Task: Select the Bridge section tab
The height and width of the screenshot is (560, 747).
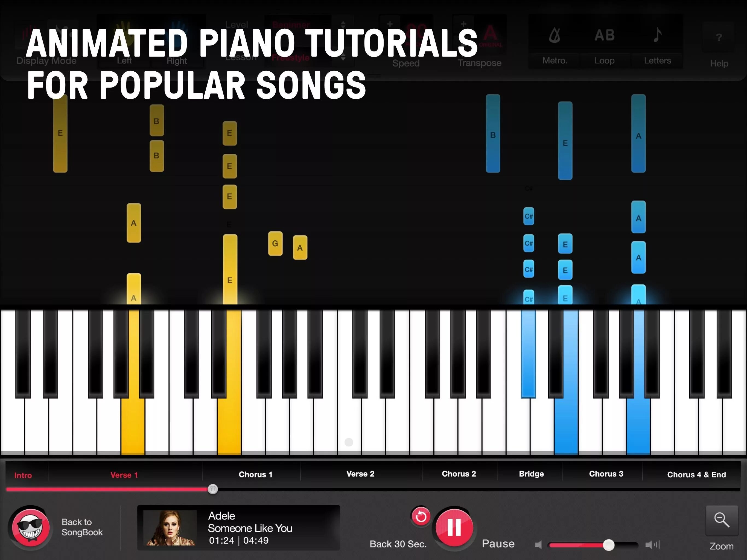Action: pyautogui.click(x=530, y=475)
